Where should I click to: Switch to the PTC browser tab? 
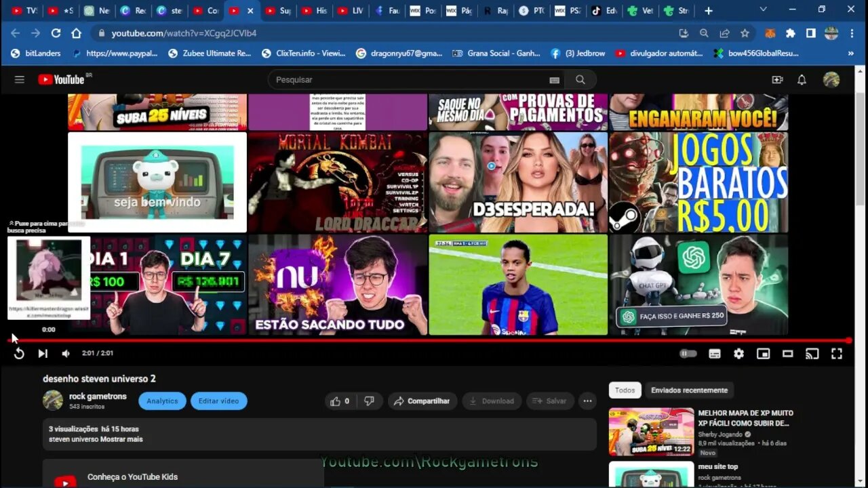tap(531, 11)
